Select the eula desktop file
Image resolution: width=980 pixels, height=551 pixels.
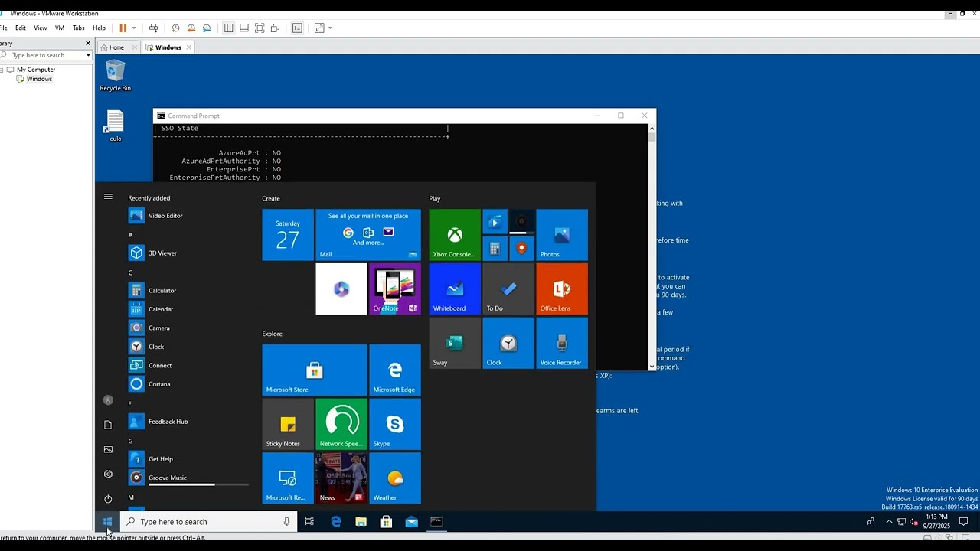click(115, 126)
